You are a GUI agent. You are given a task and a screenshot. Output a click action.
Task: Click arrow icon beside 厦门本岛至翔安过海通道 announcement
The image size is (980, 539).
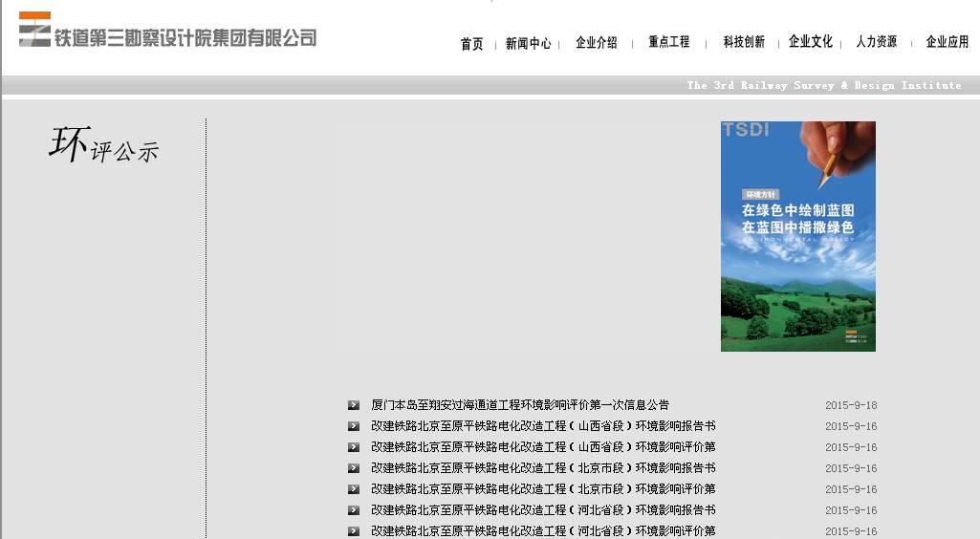point(354,405)
